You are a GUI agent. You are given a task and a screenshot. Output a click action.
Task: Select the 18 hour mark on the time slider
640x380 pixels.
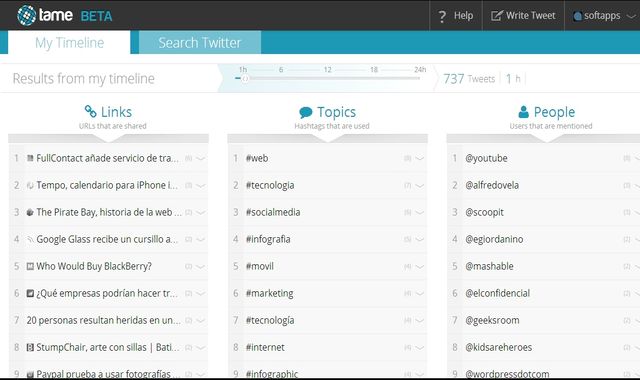pos(374,70)
